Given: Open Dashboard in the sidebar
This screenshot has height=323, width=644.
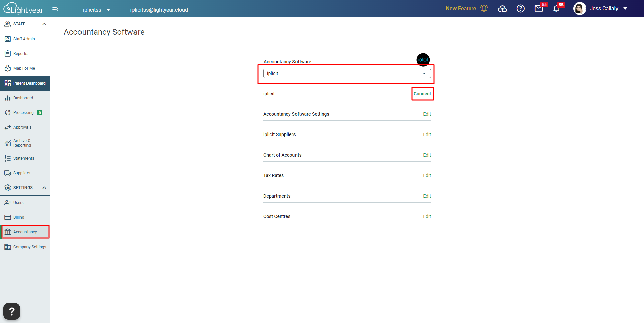Looking at the screenshot, I should click(25, 98).
